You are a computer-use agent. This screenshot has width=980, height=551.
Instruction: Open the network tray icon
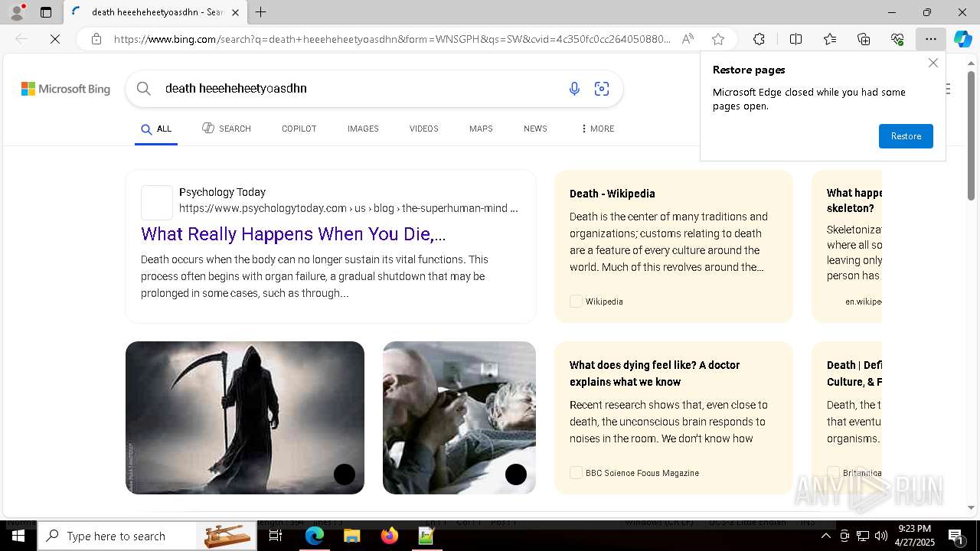click(x=863, y=536)
